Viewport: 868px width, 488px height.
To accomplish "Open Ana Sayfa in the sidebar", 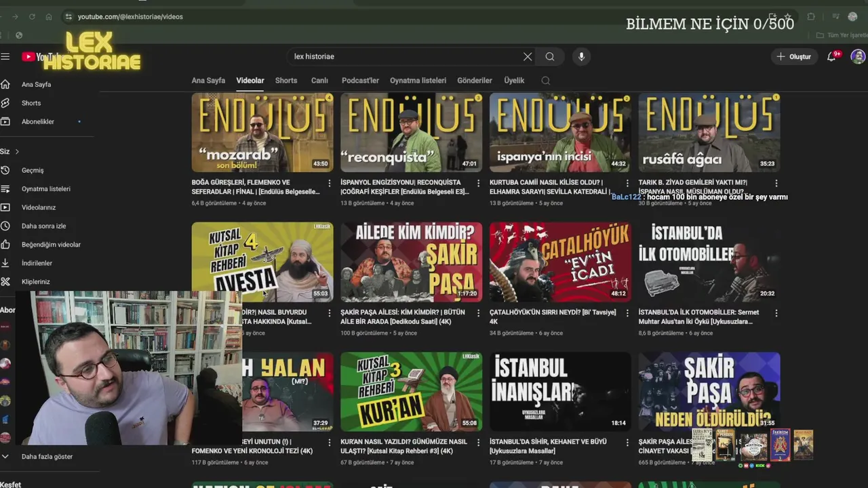I will coord(36,85).
